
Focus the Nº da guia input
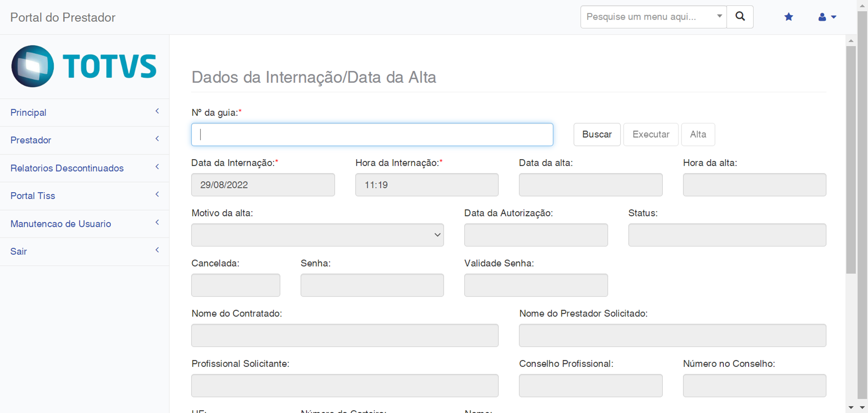click(372, 134)
